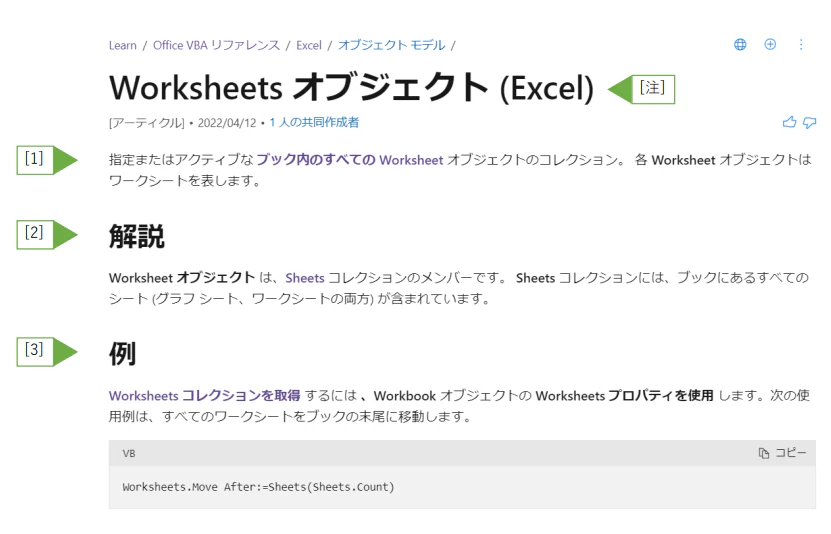Click the [アーティクル] label
This screenshot has height=534, width=831.
147,123
